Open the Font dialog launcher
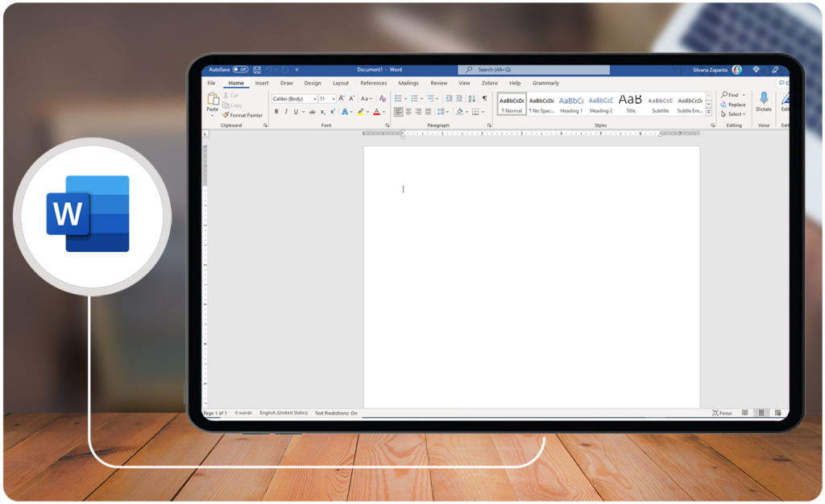The height and width of the screenshot is (504, 825). [x=388, y=125]
